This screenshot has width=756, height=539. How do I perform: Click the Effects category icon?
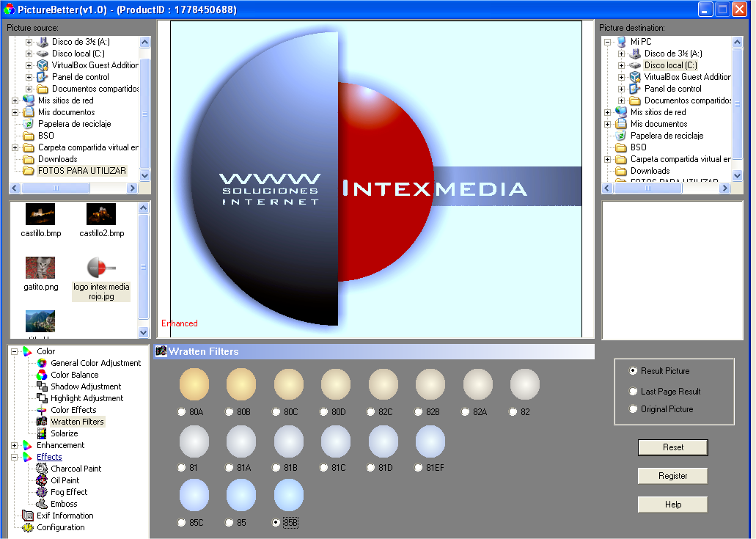pyautogui.click(x=28, y=457)
